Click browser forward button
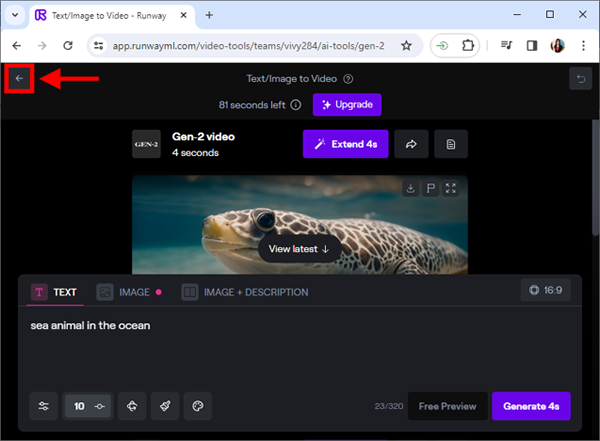Viewport: 600px width, 441px height. (x=42, y=46)
